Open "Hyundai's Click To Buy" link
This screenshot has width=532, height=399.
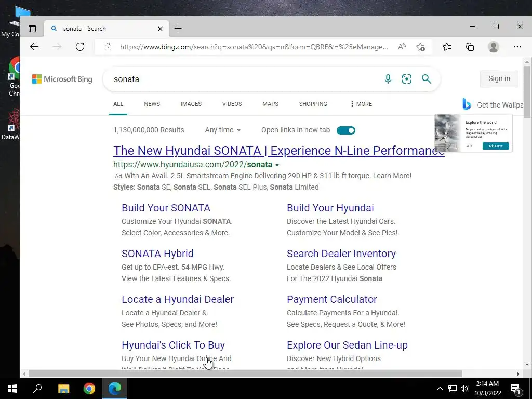[x=174, y=345]
